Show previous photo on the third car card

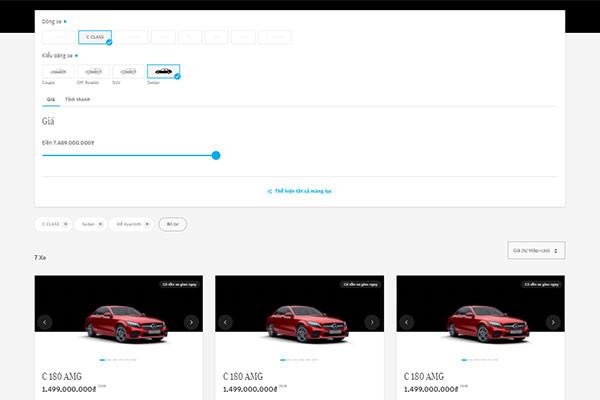[407, 322]
